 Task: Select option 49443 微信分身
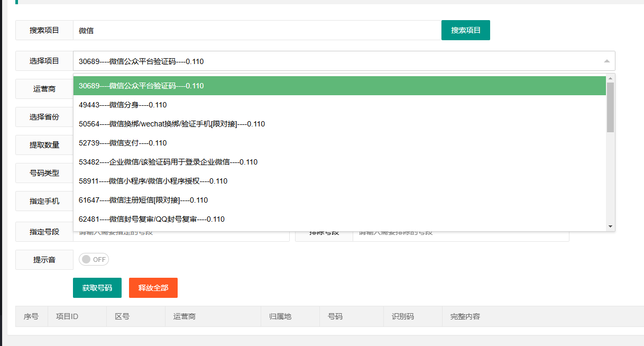point(339,105)
